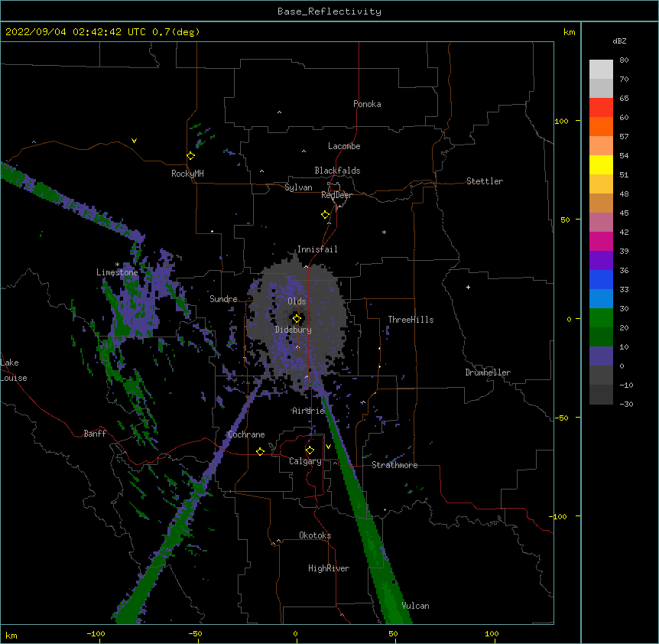This screenshot has width=659, height=644.
Task: Click the Drumheller town label
Action: click(x=488, y=372)
